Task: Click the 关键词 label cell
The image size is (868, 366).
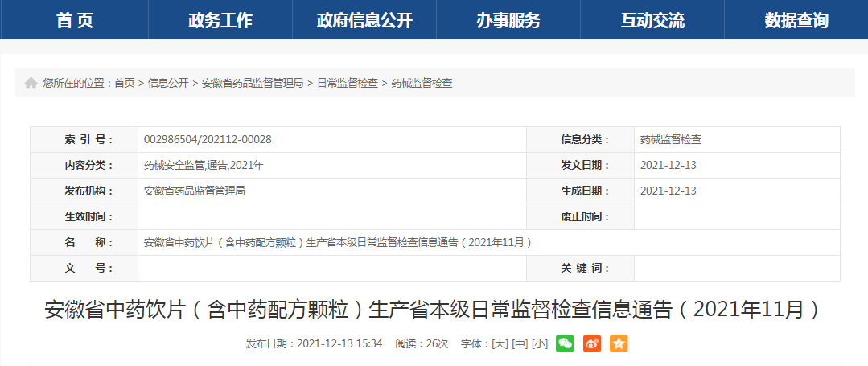Action: tap(581, 268)
